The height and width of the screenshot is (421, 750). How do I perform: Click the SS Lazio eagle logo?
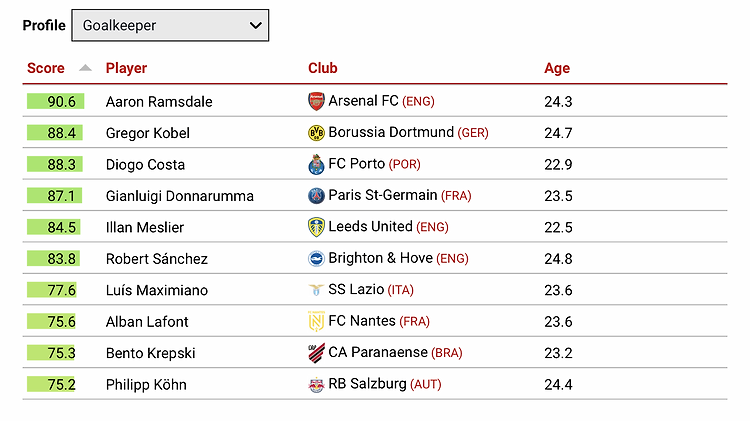coord(316,290)
